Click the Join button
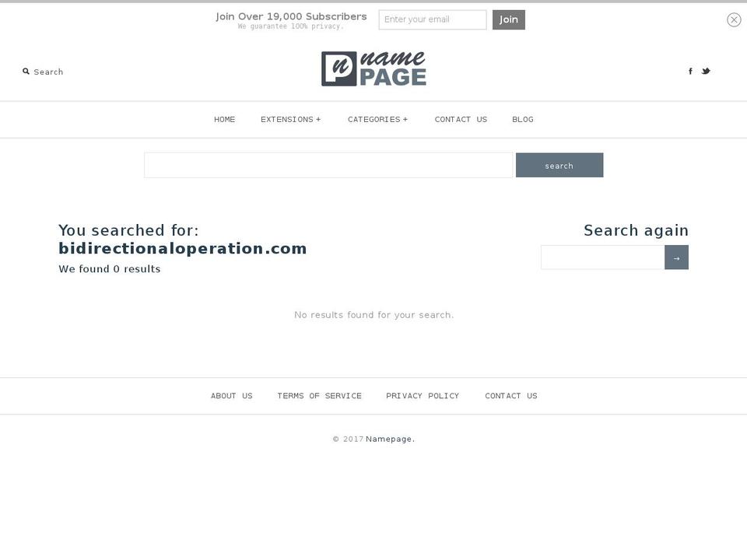This screenshot has width=747, height=560. (509, 19)
